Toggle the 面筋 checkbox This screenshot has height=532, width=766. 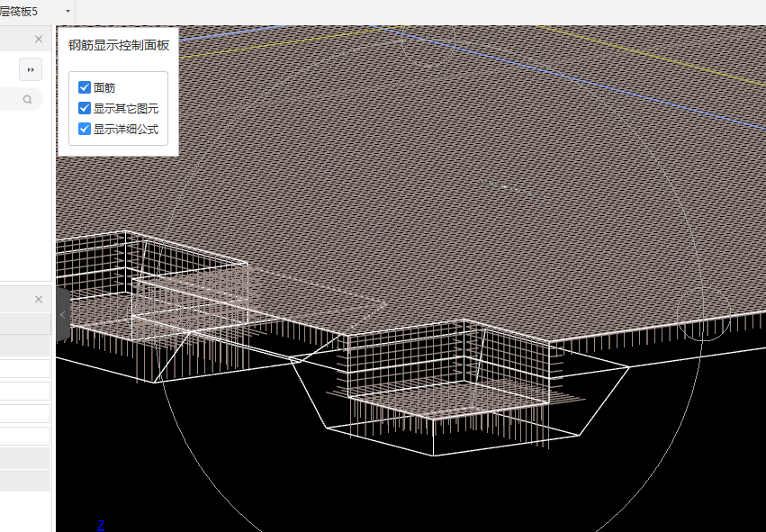pos(85,87)
